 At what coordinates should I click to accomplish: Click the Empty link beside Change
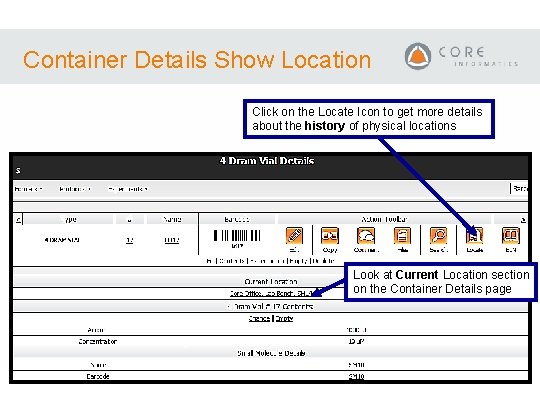click(x=284, y=319)
